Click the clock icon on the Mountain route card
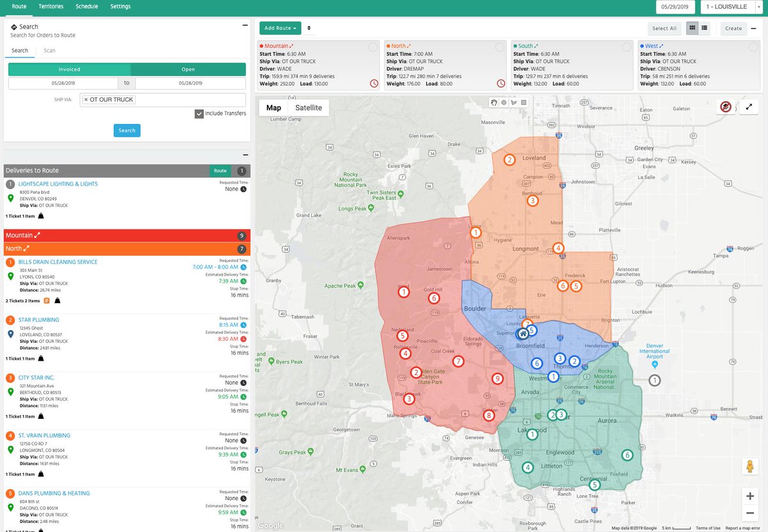This screenshot has height=532, width=768. pos(374,83)
